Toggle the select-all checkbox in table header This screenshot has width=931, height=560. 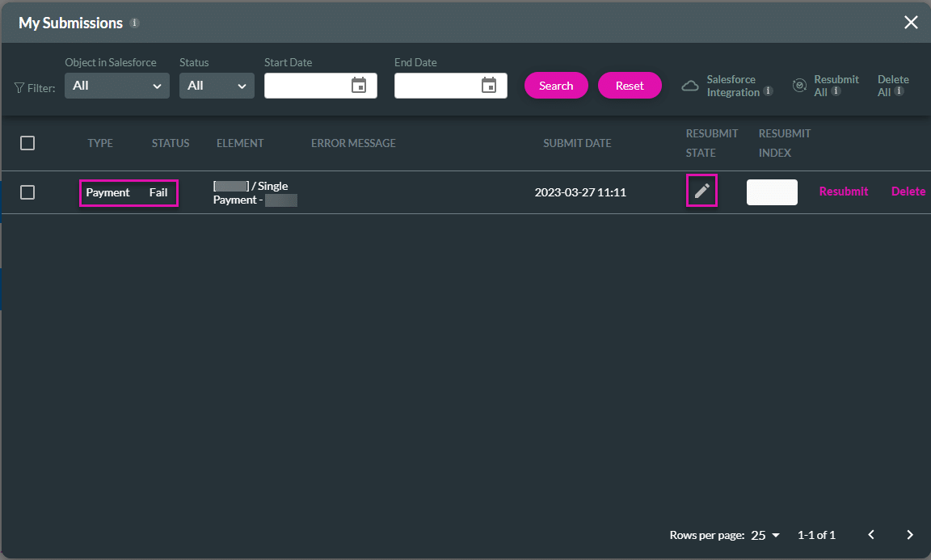click(27, 143)
